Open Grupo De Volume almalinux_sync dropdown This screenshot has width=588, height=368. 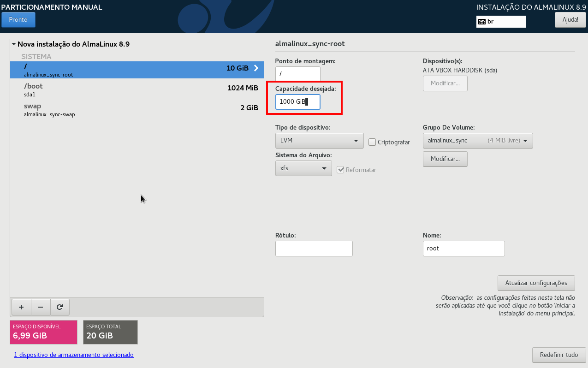tap(478, 140)
